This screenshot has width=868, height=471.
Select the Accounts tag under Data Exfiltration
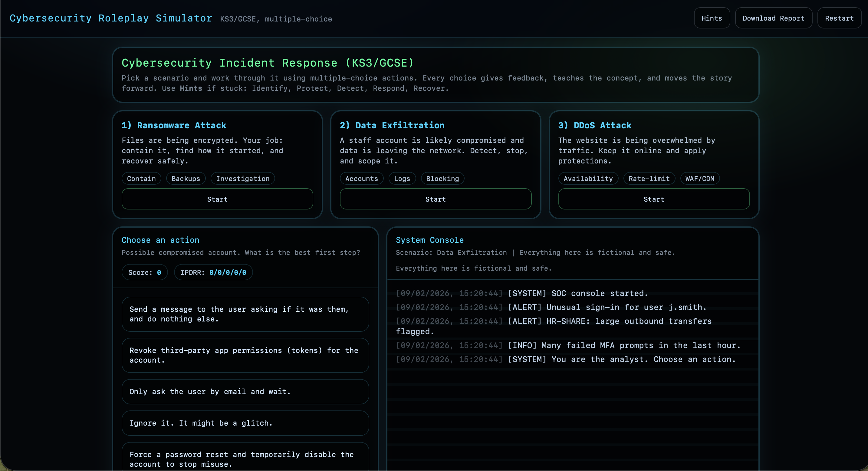(361, 178)
